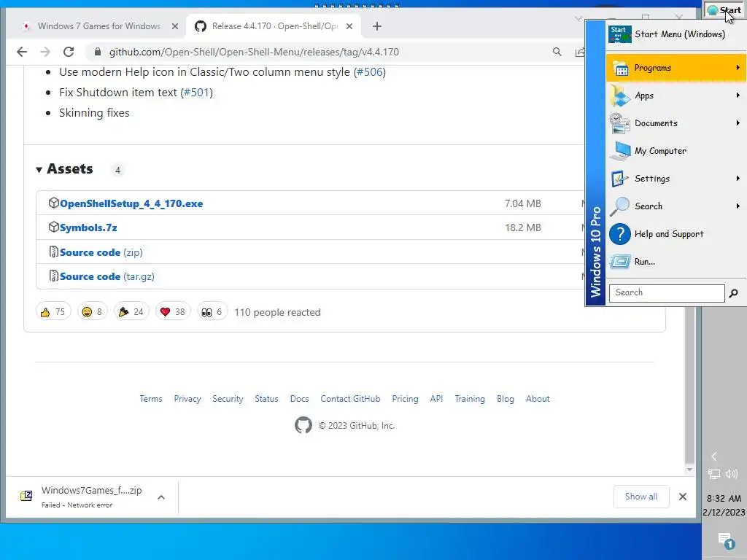Click the Start menu search box
The image size is (747, 560).
[x=667, y=292]
